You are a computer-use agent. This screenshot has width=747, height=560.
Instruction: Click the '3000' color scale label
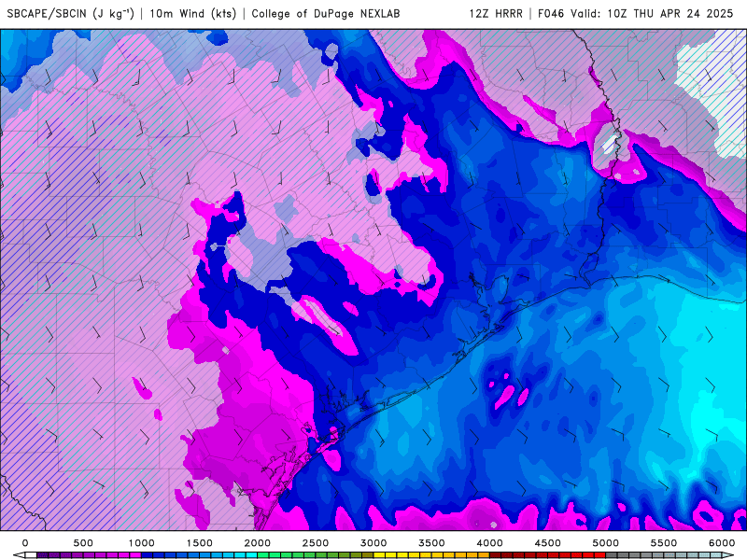tap(373, 543)
